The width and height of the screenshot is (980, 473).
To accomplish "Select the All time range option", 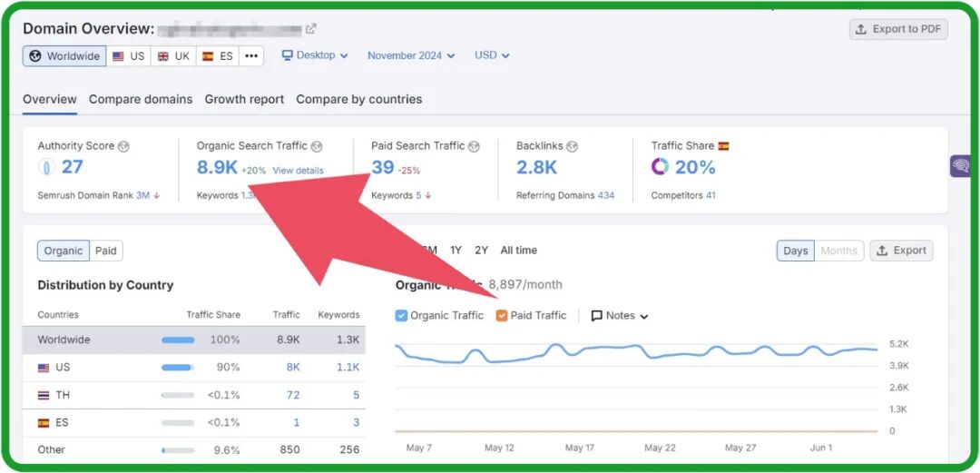I will click(518, 251).
